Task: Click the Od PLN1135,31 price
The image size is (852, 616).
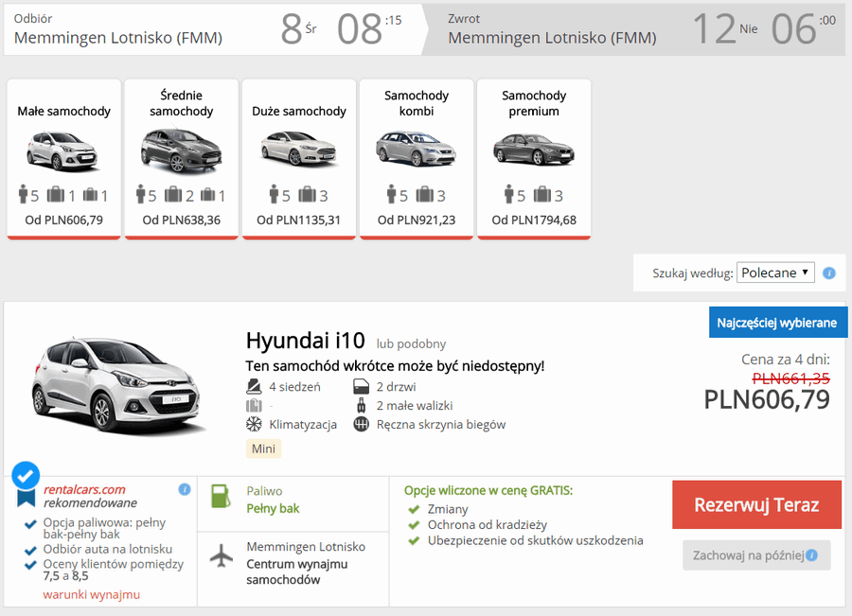Action: (298, 220)
